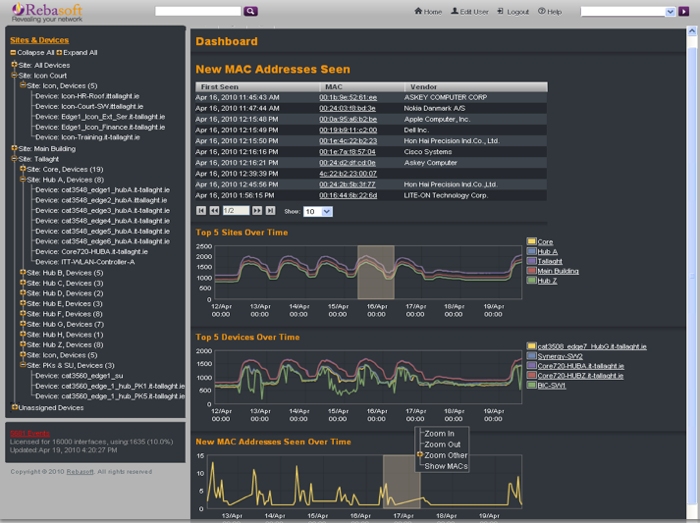Choose Zoom In from the chart context menu

[439, 434]
